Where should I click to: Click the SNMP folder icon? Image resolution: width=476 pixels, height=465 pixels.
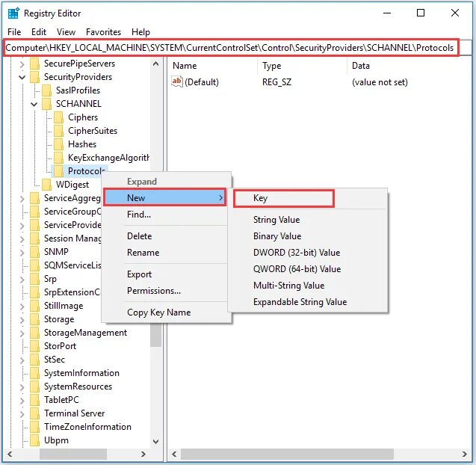(34, 252)
